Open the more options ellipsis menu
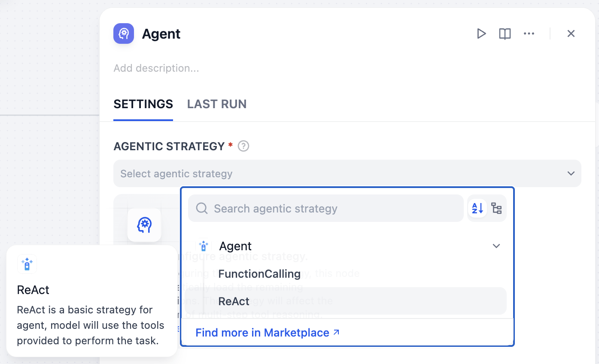599x364 pixels. (x=529, y=33)
